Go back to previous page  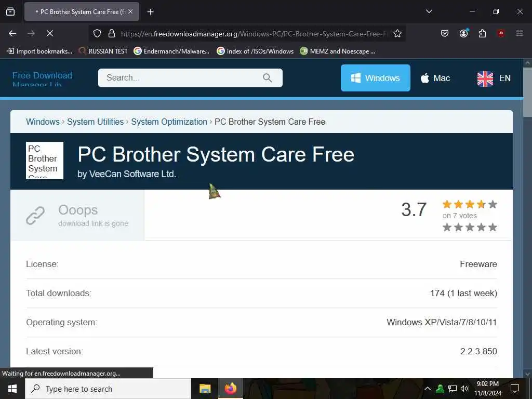pos(12,33)
